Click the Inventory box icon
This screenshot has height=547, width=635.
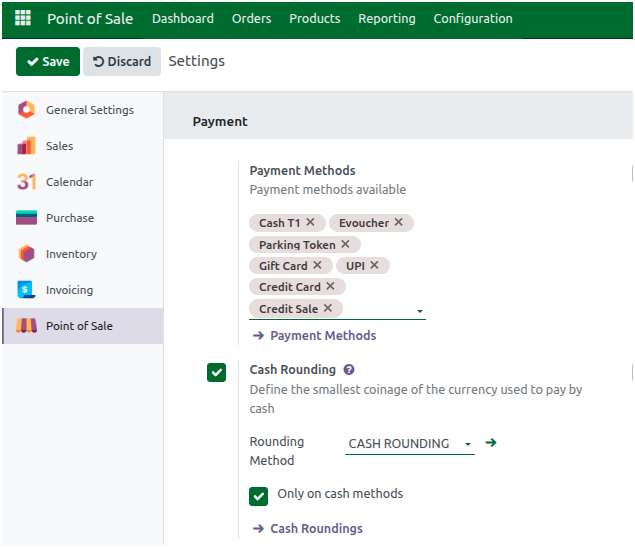(x=26, y=254)
